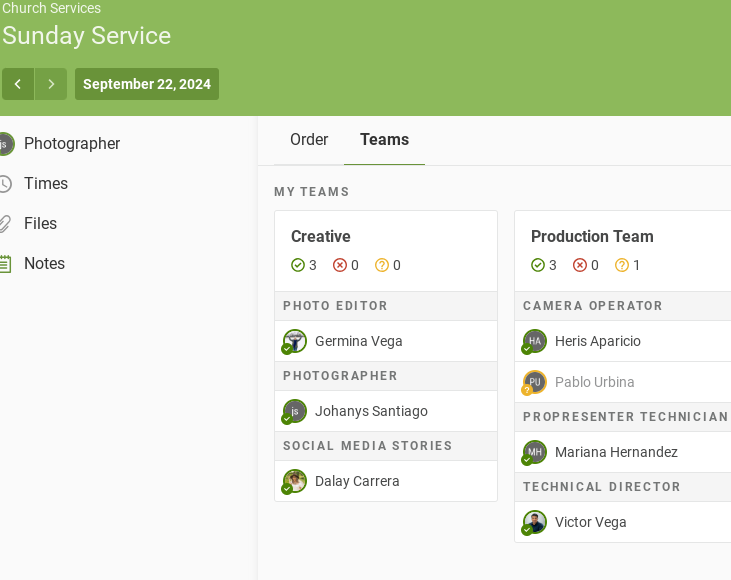
Task: Switch to the Order tab
Action: click(x=309, y=140)
